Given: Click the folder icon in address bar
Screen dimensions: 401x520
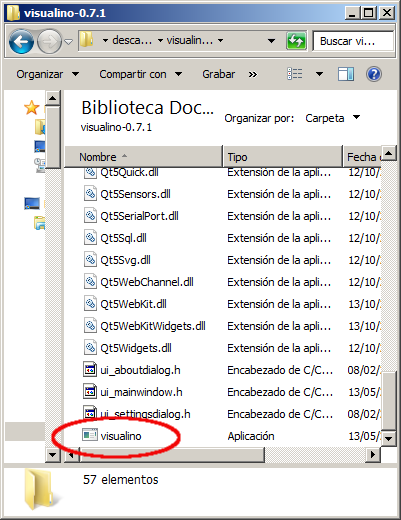Looking at the screenshot, I should [x=86, y=40].
